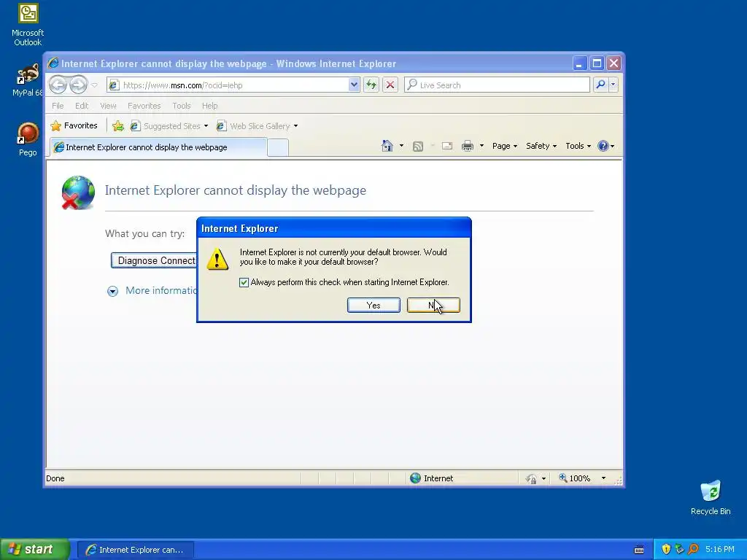Open the Safety dropdown menu
The height and width of the screenshot is (560, 747).
pos(541,146)
